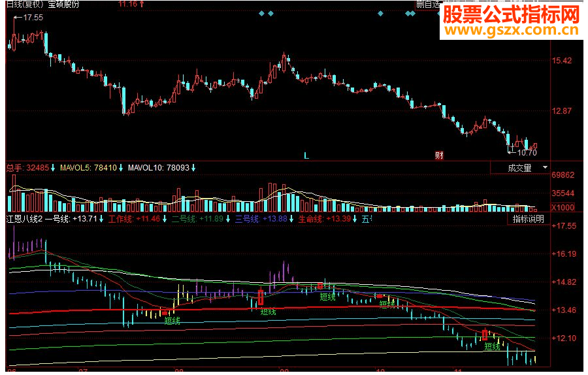Click the cyan 'L' marker on the chart

point(306,155)
